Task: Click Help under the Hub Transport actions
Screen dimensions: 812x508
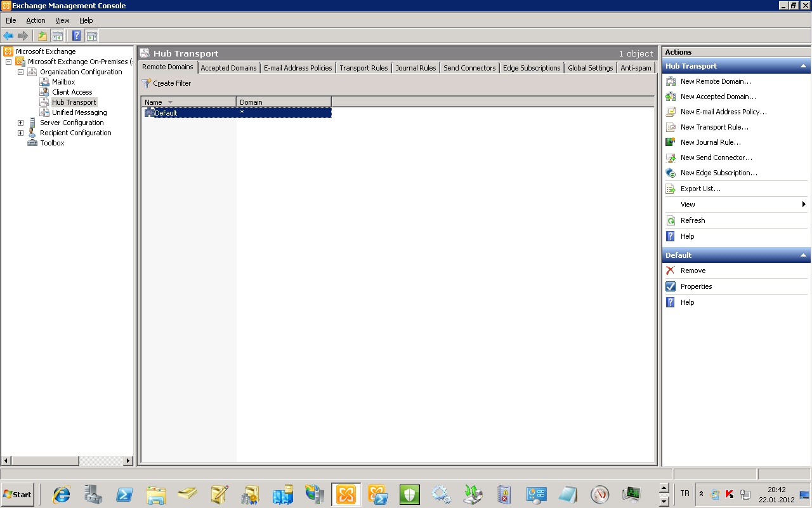Action: click(x=687, y=236)
